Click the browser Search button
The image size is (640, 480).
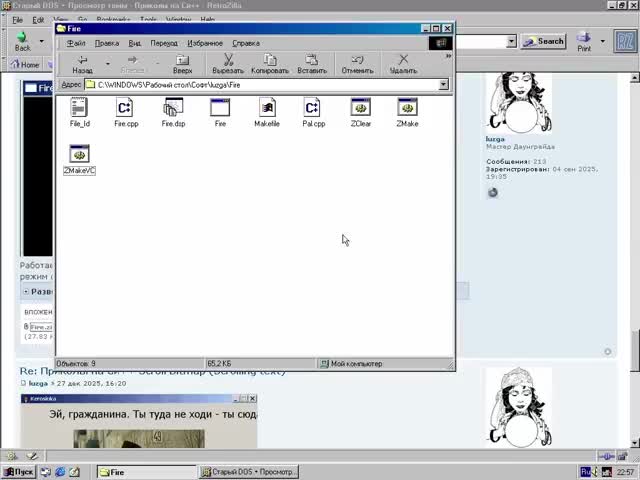[545, 41]
